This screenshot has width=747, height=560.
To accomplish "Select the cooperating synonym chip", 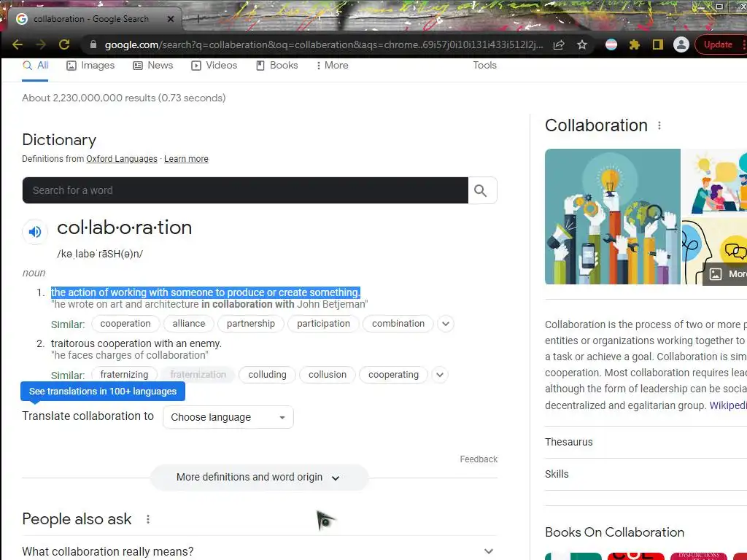I will [393, 375].
